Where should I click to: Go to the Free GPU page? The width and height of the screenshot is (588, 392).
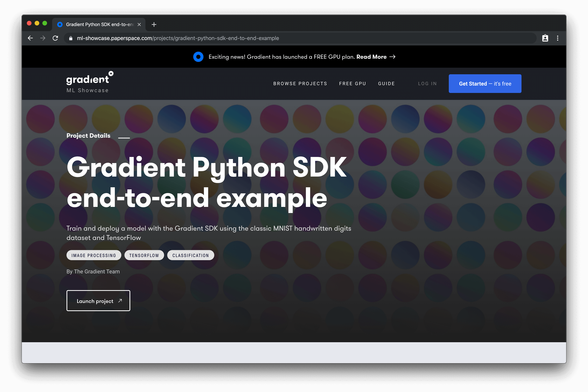[353, 83]
